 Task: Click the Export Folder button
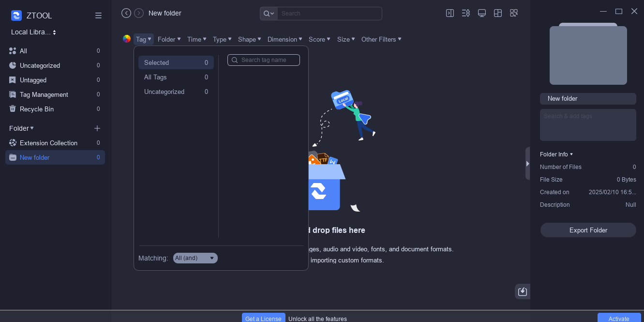click(x=588, y=230)
